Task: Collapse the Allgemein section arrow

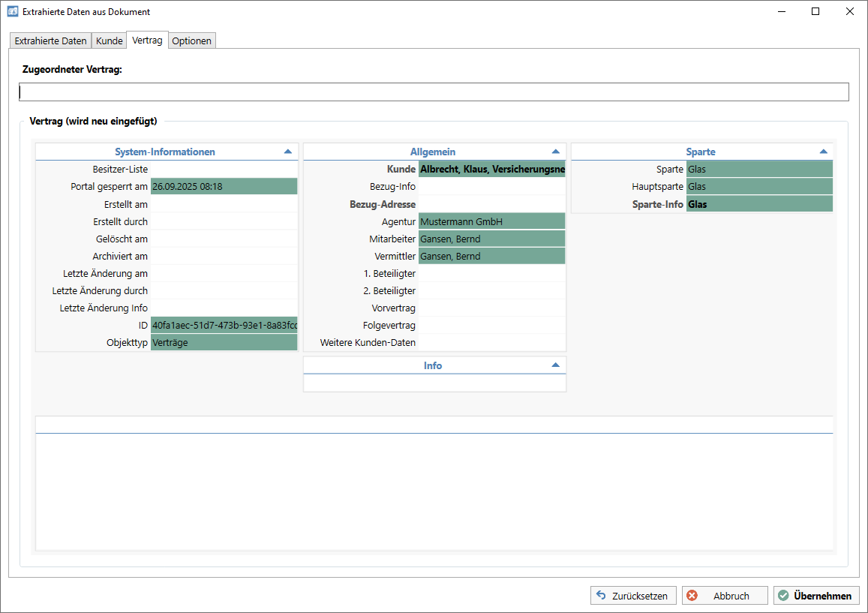Action: (x=555, y=152)
